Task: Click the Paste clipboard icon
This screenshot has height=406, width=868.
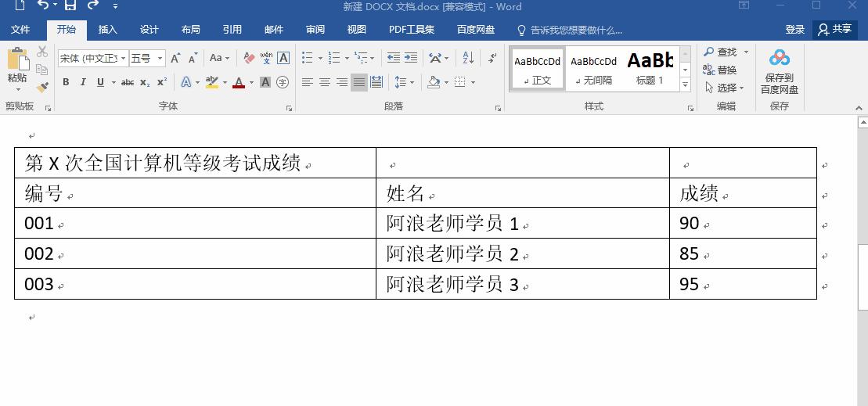Action: (18, 59)
